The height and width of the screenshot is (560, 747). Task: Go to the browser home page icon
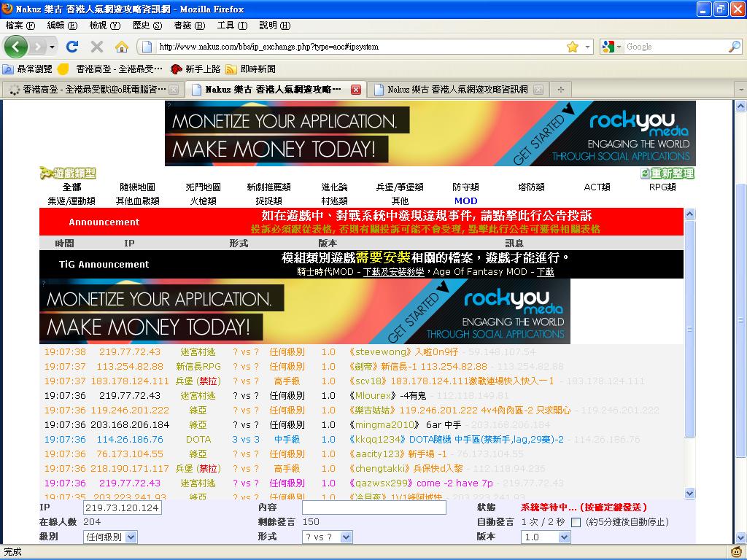[121, 47]
